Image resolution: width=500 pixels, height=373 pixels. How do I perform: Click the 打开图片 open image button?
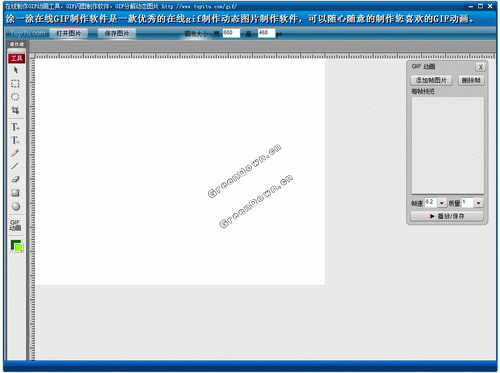click(x=69, y=33)
